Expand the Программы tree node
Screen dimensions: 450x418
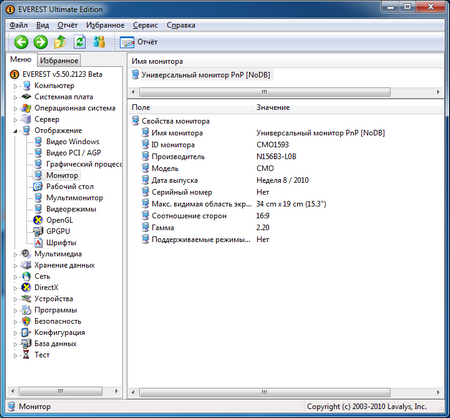point(15,310)
